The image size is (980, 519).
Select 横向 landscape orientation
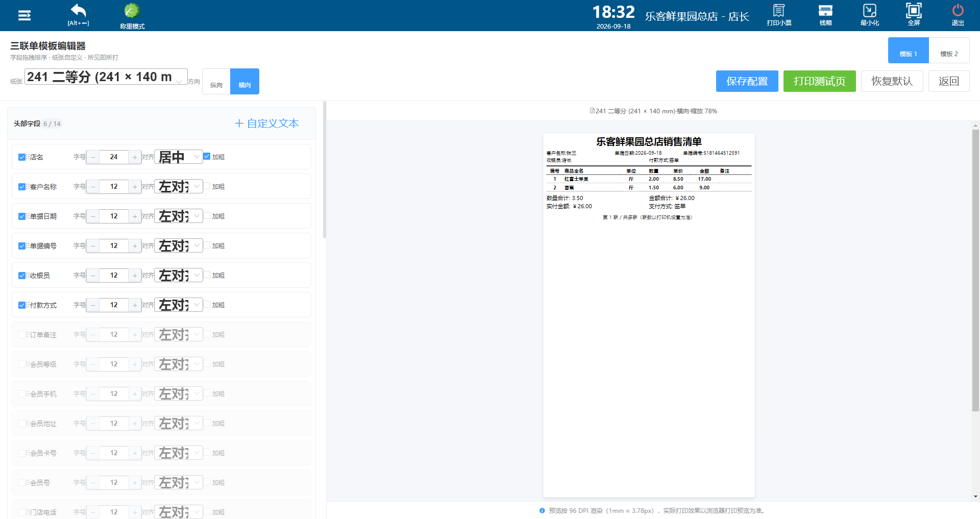tap(245, 82)
